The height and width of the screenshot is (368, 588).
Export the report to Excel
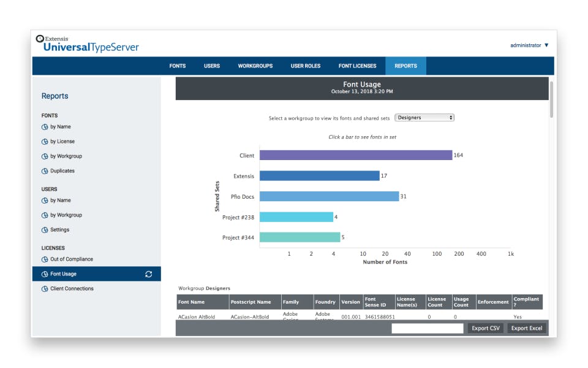(x=527, y=328)
